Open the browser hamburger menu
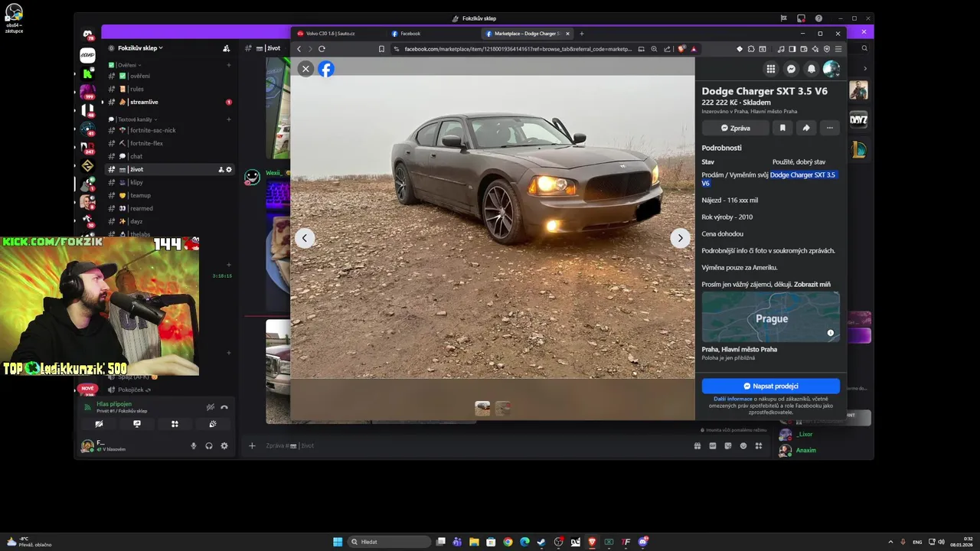 (838, 49)
